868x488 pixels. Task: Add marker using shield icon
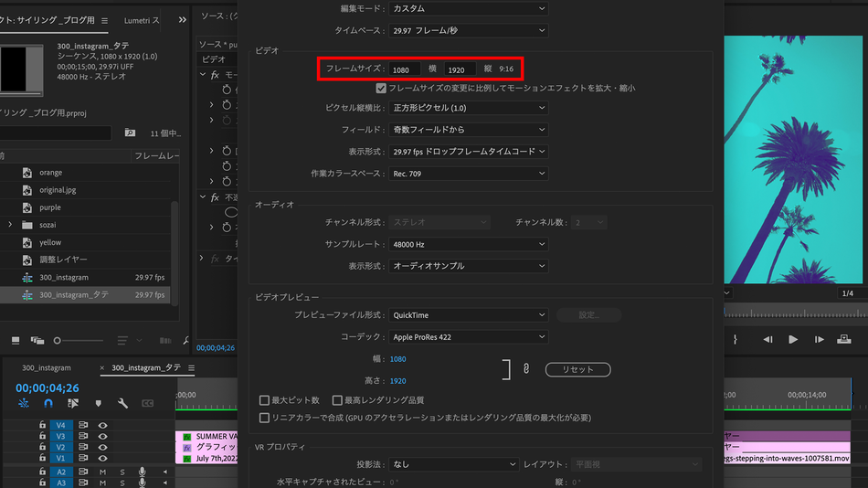pos(99,403)
